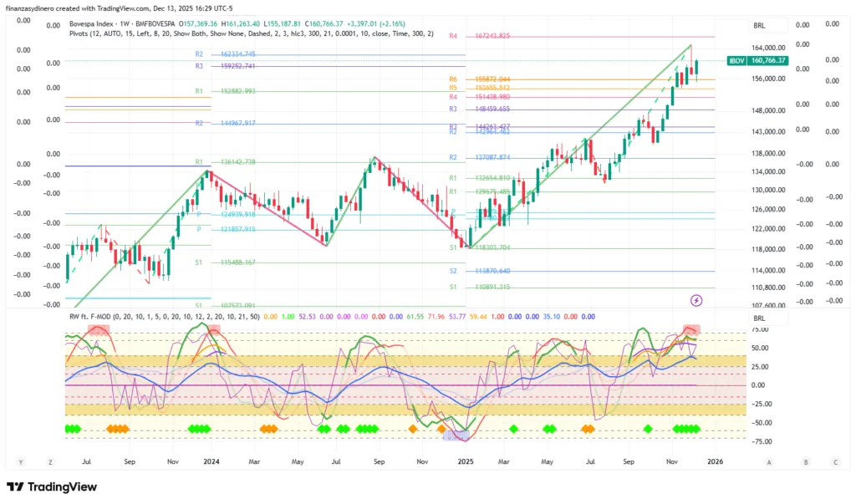856x504 pixels.
Task: Click the C scale button at bottom right
Action: click(x=834, y=461)
